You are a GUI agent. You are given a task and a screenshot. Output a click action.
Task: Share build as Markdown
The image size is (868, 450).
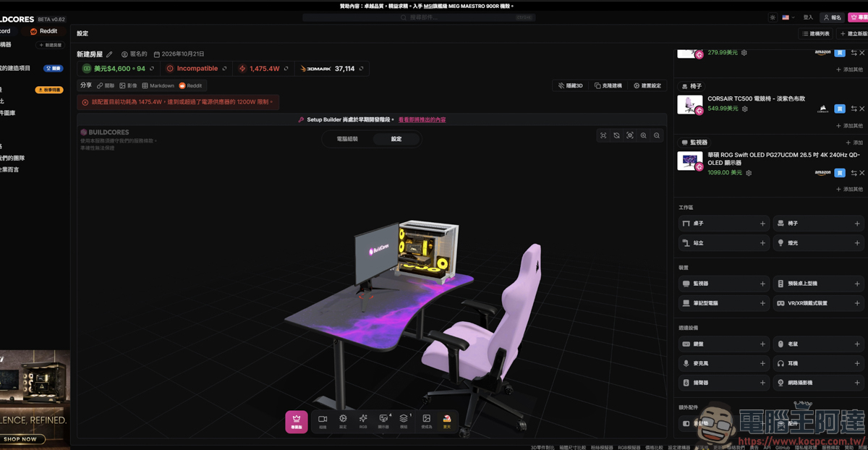(x=158, y=85)
